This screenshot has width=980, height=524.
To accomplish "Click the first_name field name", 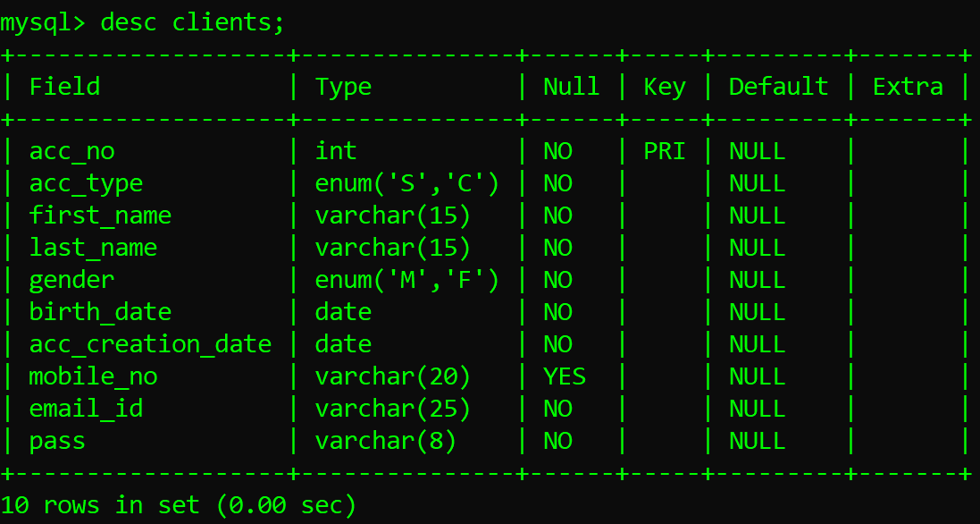I will point(100,216).
